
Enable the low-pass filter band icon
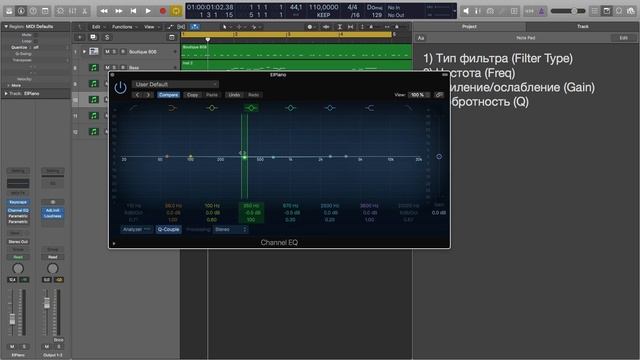[x=408, y=108]
